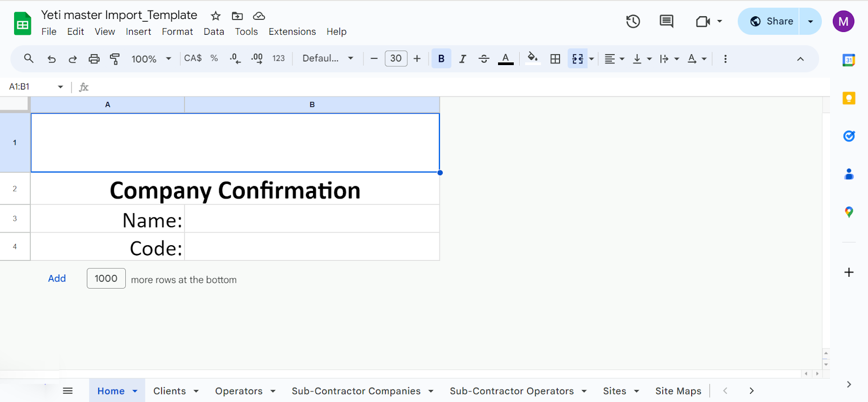Click the undo arrow icon
Image resolution: width=868 pixels, height=402 pixels.
tap(52, 59)
